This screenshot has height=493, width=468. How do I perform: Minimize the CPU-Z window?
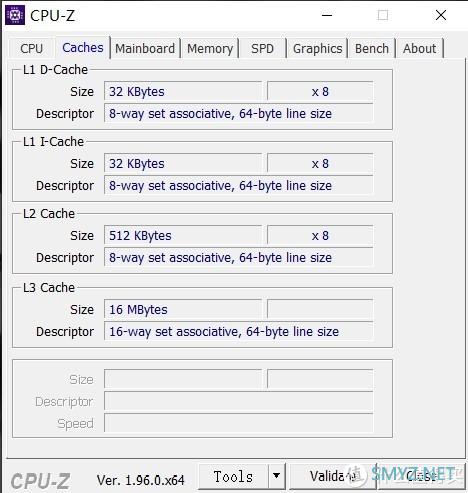coord(327,15)
